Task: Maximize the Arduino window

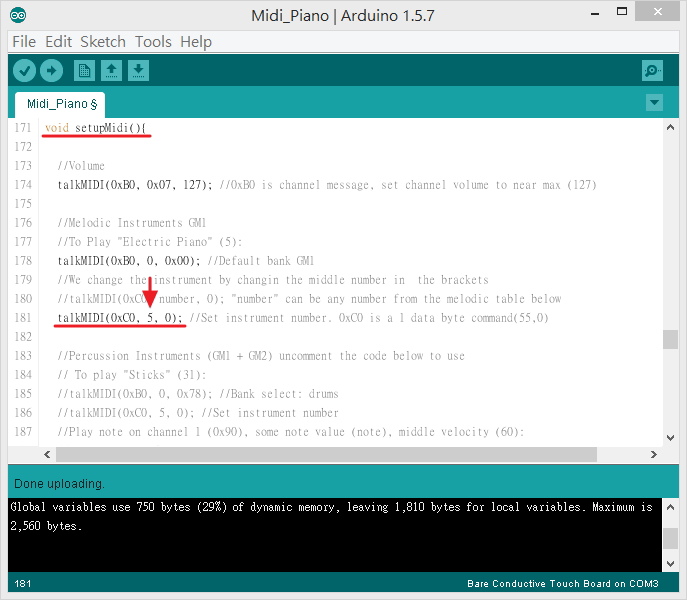Action: coord(622,12)
